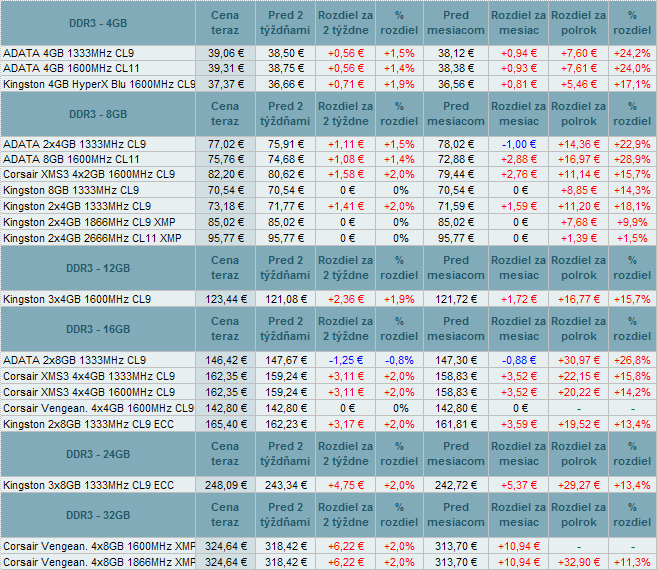This screenshot has height=570, width=657.
Task: Select Kingston 4GB HyperX Blu 1600MHz CL9
Action: [x=99, y=84]
